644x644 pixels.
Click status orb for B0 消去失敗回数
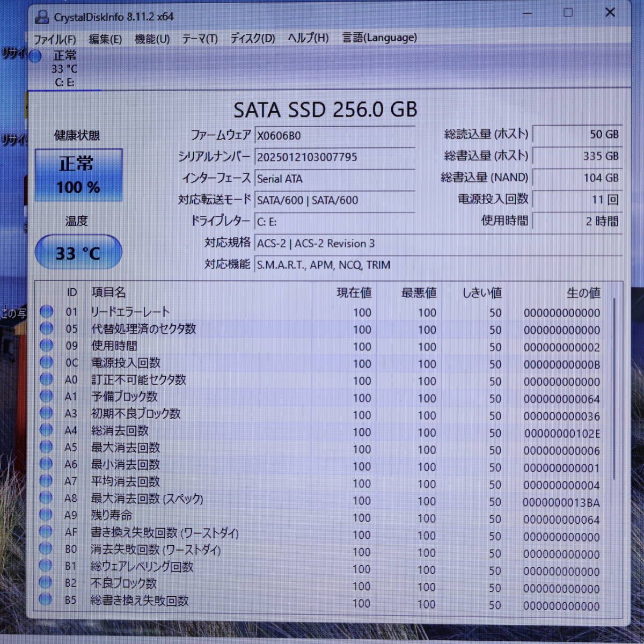coord(46,548)
